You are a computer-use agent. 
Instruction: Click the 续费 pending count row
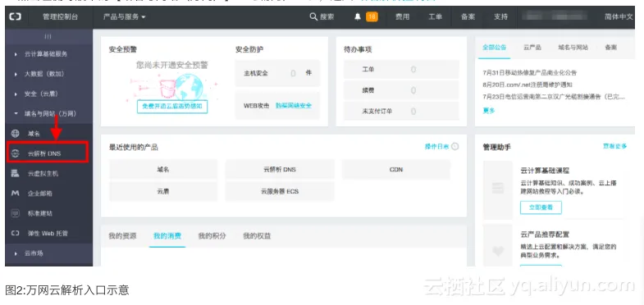click(x=401, y=90)
